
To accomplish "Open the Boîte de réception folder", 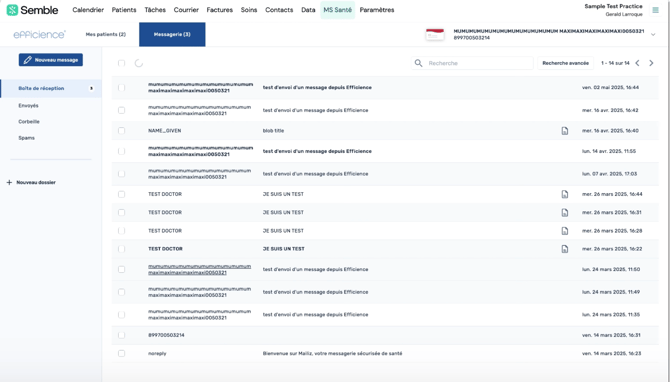I will [51, 88].
